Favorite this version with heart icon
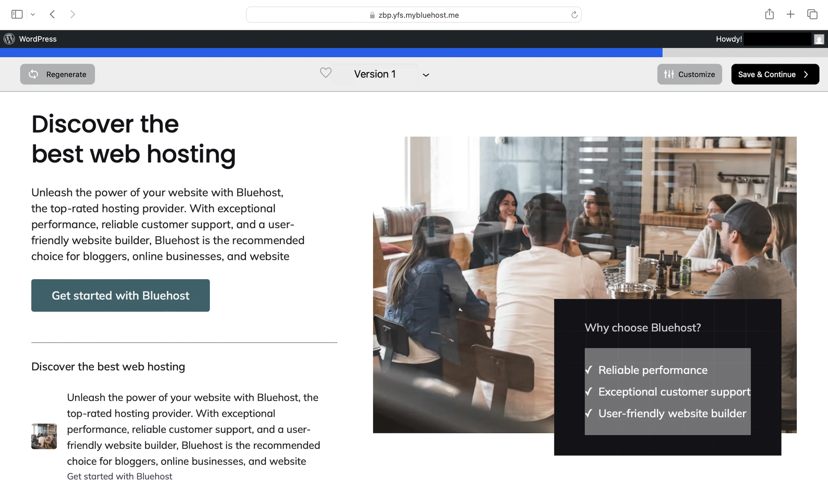Image resolution: width=828 pixels, height=504 pixels. [325, 73]
